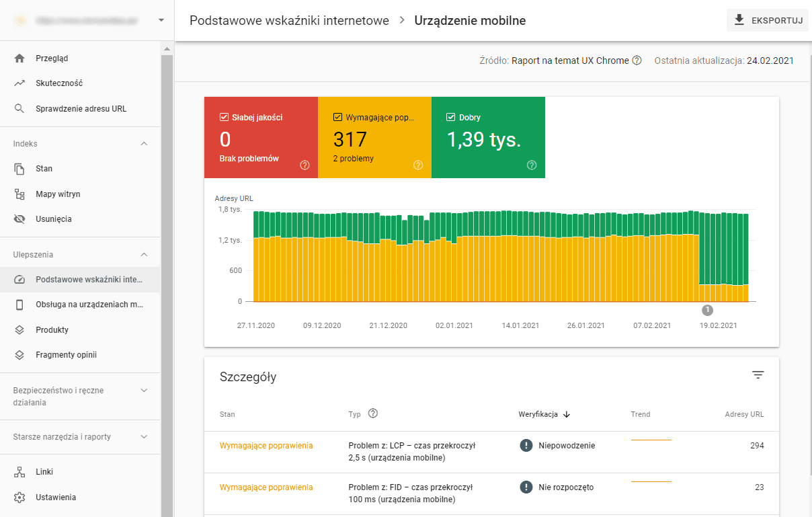Select Mapy witryn menu item
The width and height of the screenshot is (812, 517).
click(x=80, y=194)
